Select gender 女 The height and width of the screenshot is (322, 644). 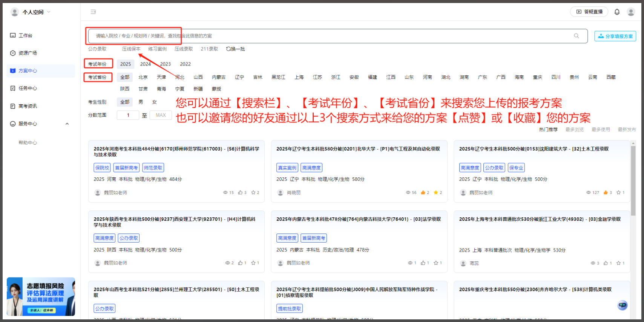point(155,102)
